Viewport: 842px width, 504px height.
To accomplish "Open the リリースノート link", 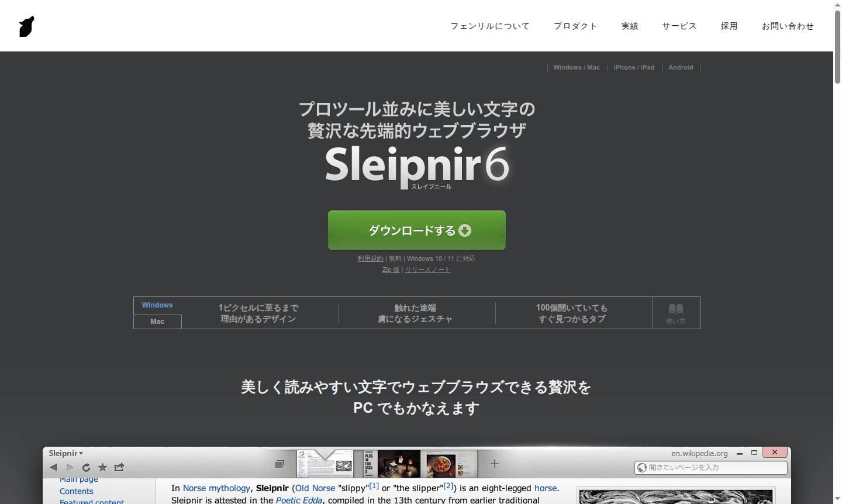I will pos(427,270).
